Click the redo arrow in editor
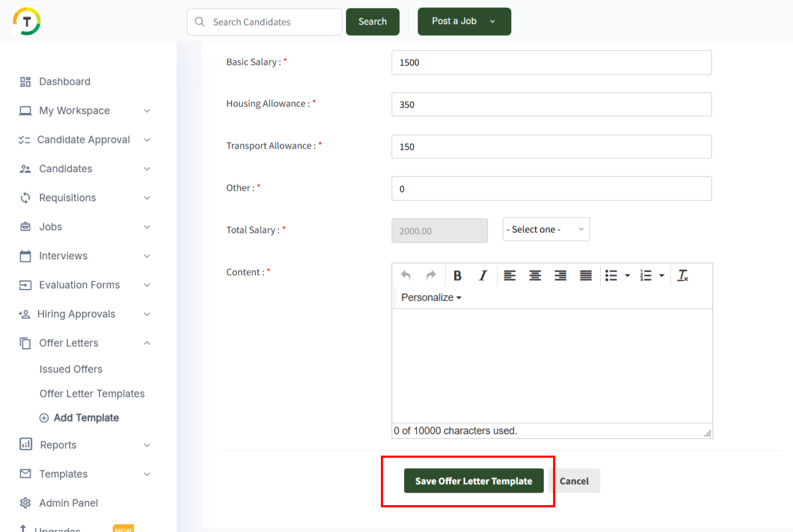The width and height of the screenshot is (793, 532). coord(431,276)
